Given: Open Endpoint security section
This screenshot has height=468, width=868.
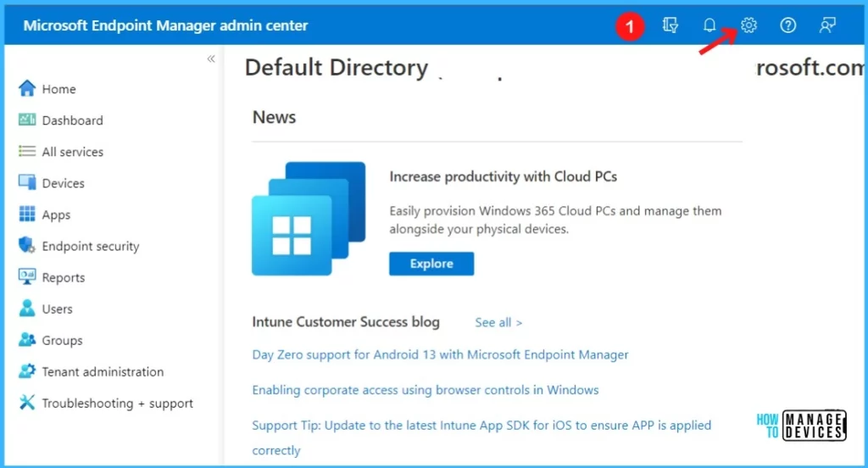Looking at the screenshot, I should tap(91, 247).
